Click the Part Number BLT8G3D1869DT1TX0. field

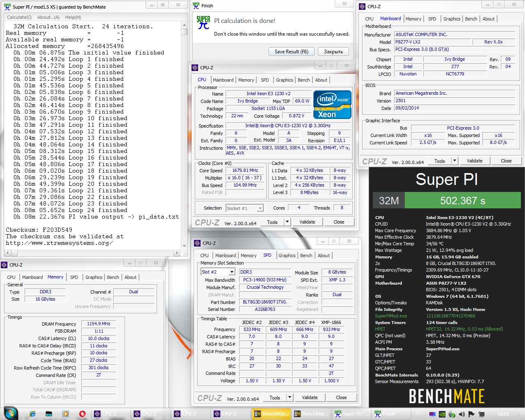(265, 302)
